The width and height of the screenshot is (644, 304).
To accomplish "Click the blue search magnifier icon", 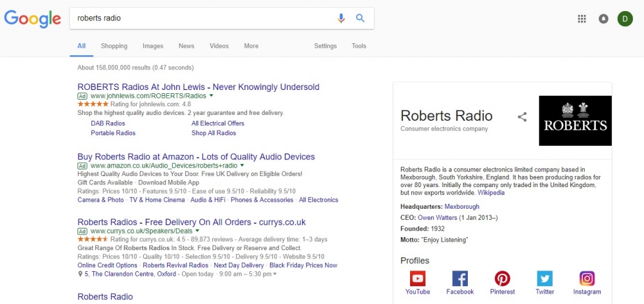I will click(360, 18).
